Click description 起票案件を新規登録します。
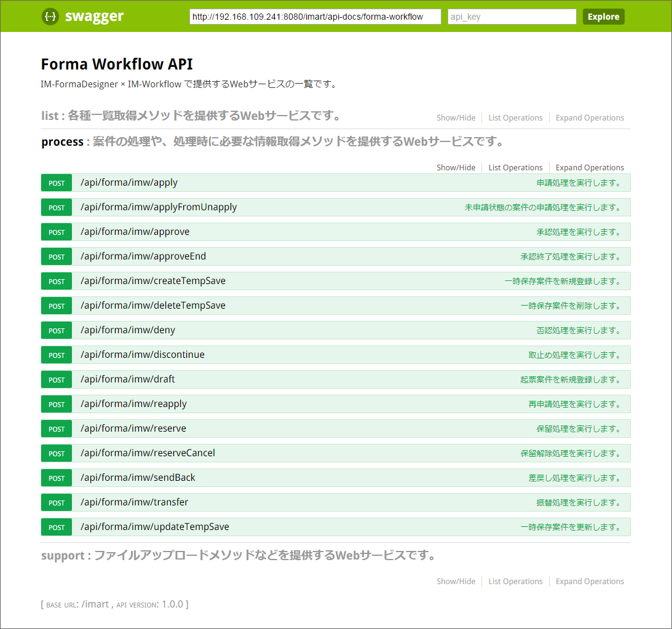This screenshot has width=672, height=629. pos(571,379)
